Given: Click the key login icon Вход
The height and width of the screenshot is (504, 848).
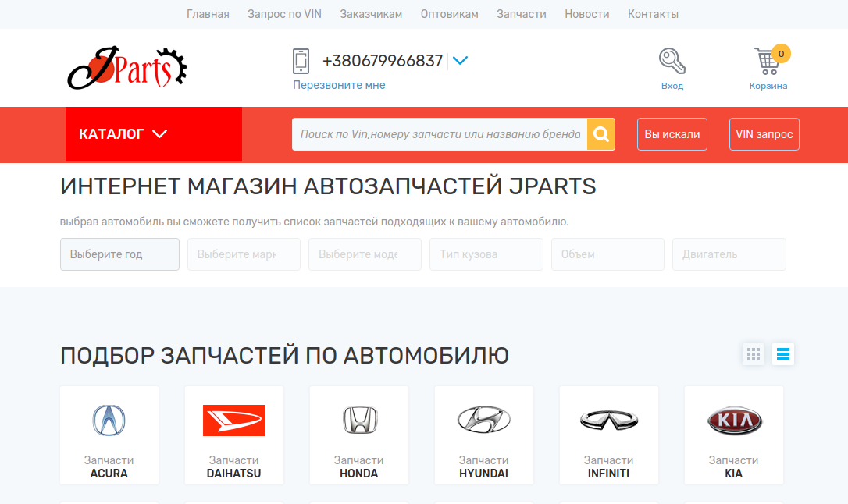Looking at the screenshot, I should pos(672,61).
